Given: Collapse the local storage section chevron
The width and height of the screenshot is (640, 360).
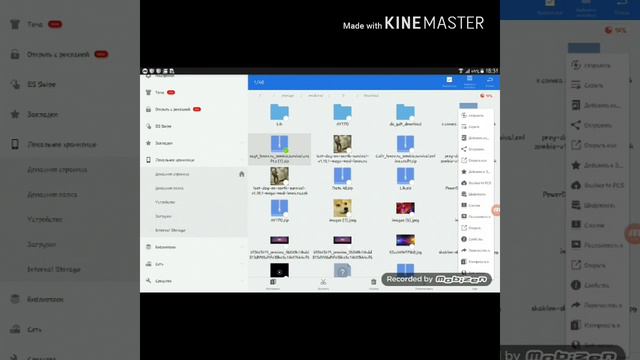Looking at the screenshot, I should point(242,160).
